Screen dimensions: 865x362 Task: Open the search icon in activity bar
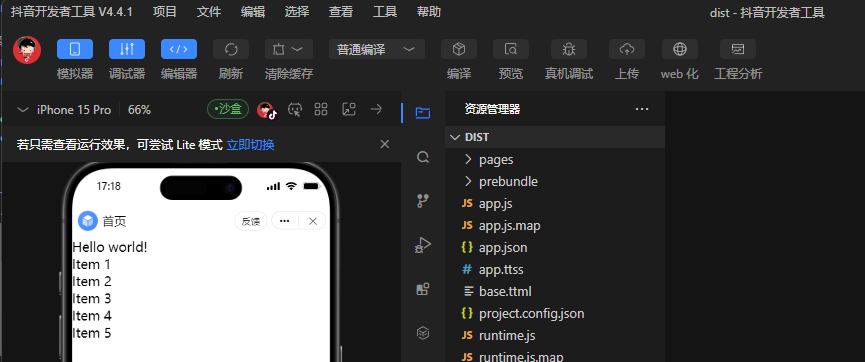pos(423,158)
